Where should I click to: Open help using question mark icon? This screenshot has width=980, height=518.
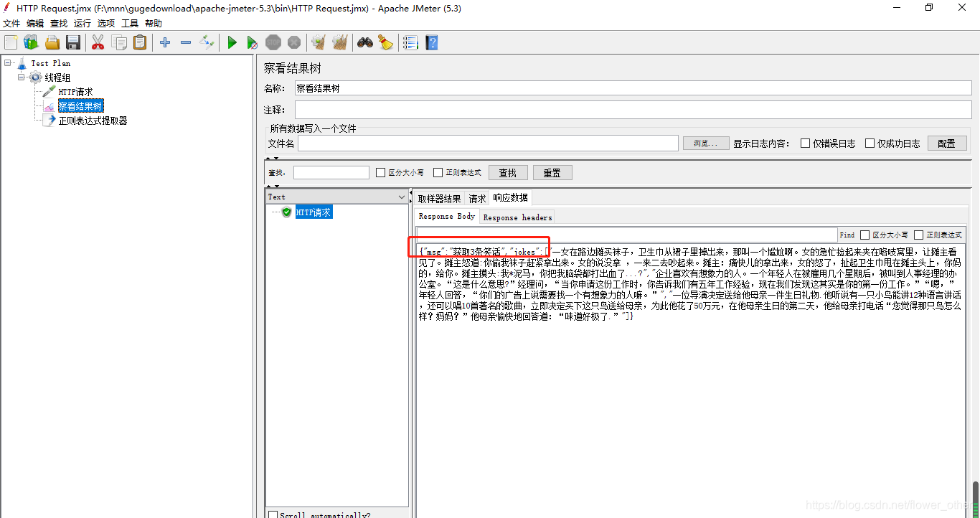[431, 42]
